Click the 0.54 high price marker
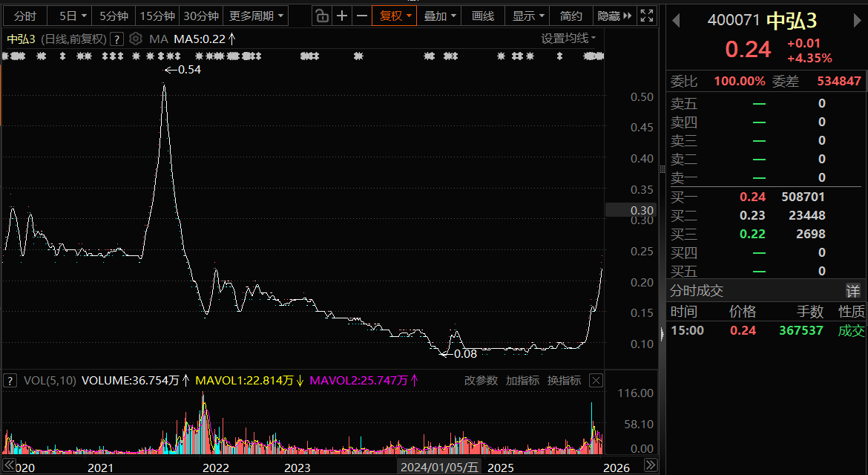 183,70
